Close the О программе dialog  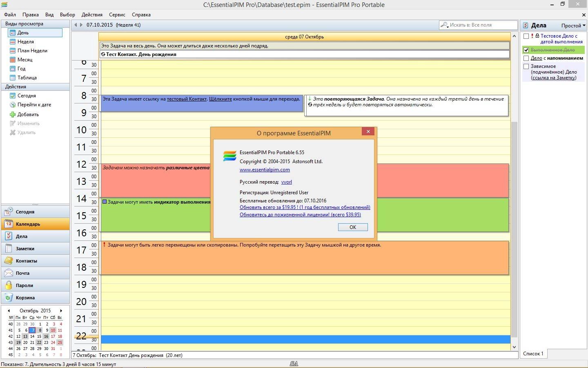[368, 131]
